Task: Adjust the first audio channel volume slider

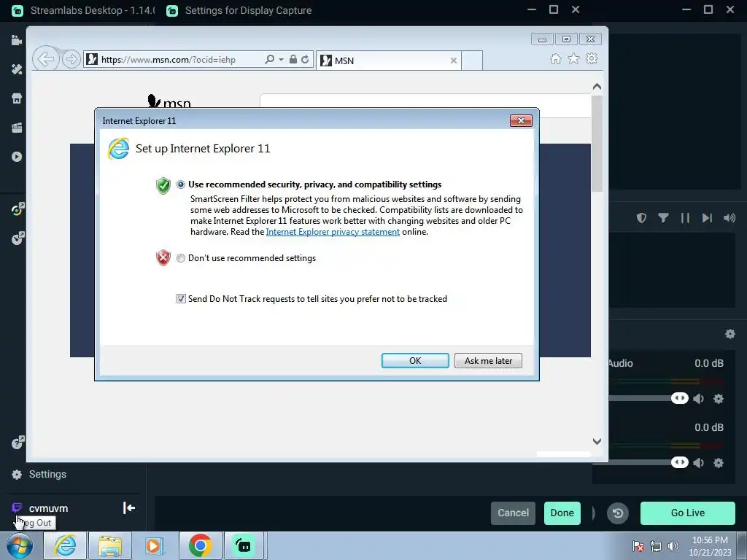Action: pos(680,398)
